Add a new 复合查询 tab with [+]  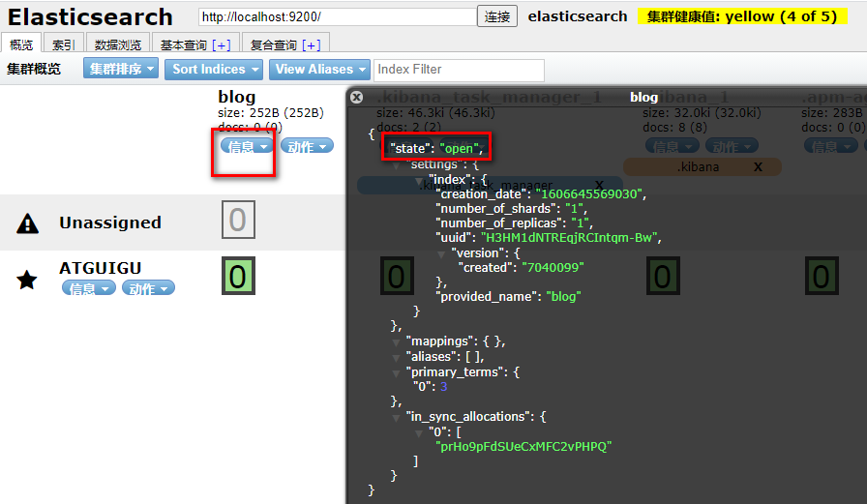(312, 45)
